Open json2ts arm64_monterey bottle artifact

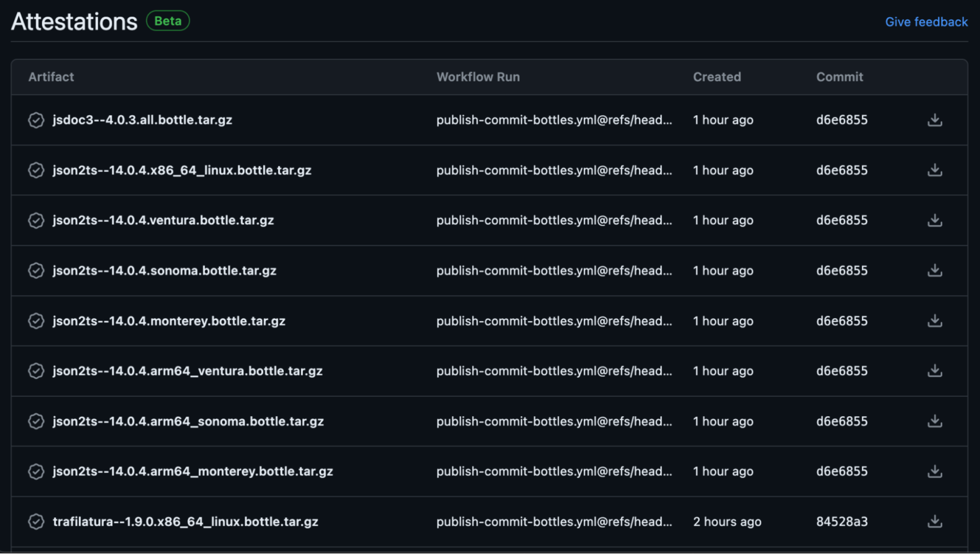[193, 471]
